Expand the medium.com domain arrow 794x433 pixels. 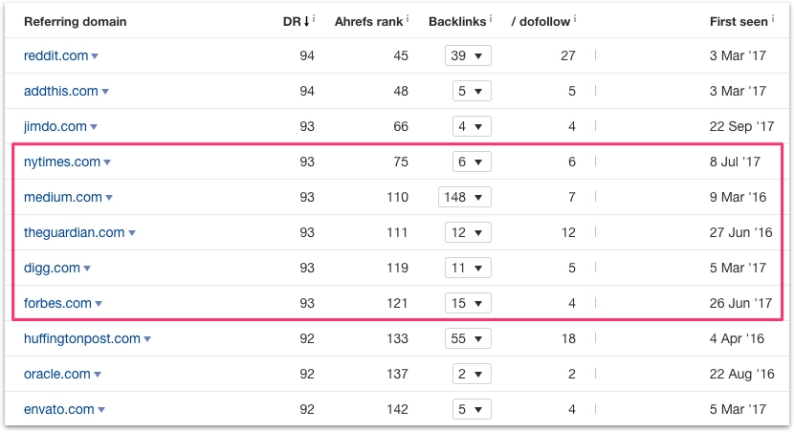[x=109, y=198]
